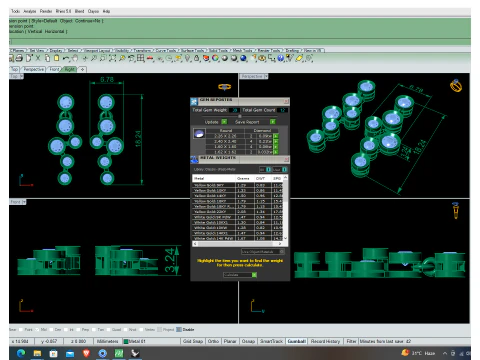The width and height of the screenshot is (480, 360).
Task: Open the Front viewport title dropdown
Action: click(x=24, y=202)
